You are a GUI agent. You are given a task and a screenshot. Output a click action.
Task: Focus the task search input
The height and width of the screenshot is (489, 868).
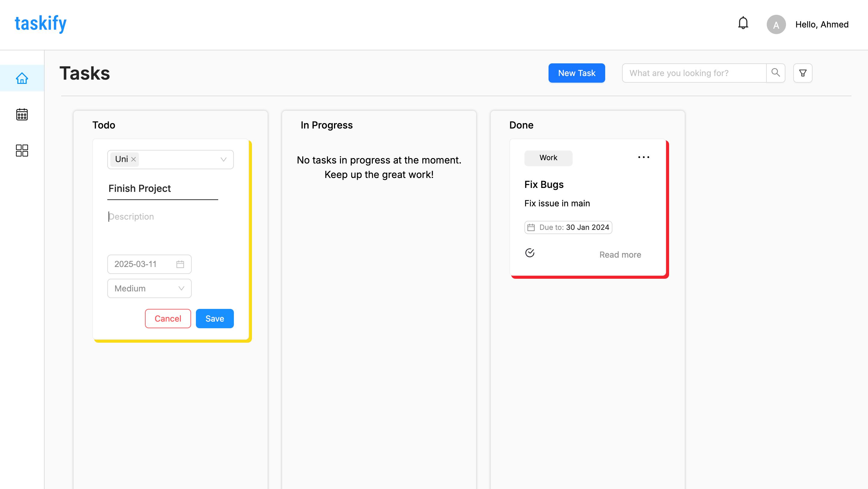click(694, 73)
